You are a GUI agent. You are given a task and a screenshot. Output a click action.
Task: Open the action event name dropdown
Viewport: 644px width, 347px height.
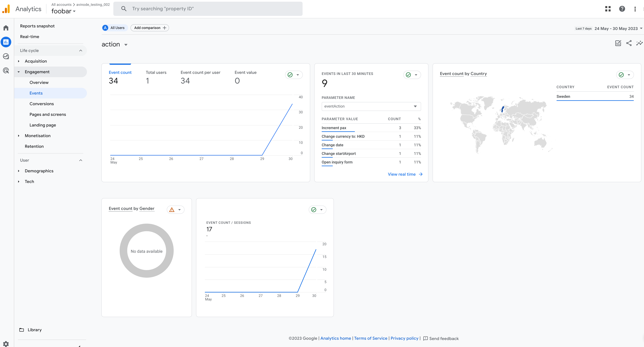pyautogui.click(x=126, y=45)
